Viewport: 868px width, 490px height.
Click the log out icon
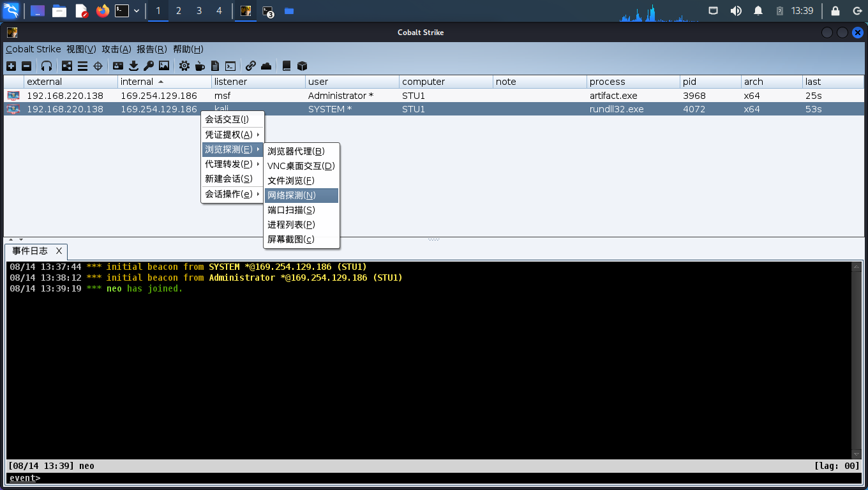click(857, 11)
